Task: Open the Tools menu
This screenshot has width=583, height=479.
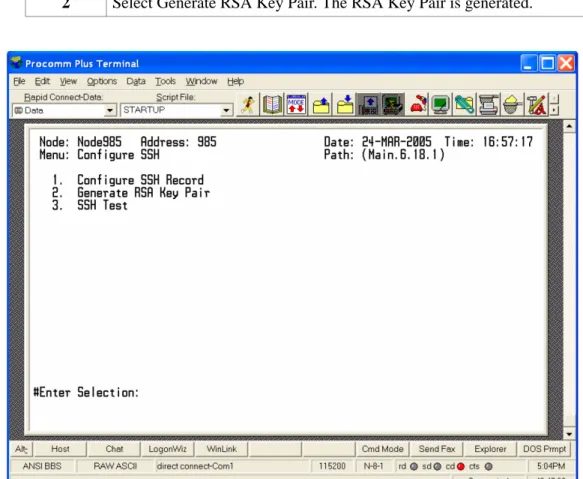Action: coord(165,81)
